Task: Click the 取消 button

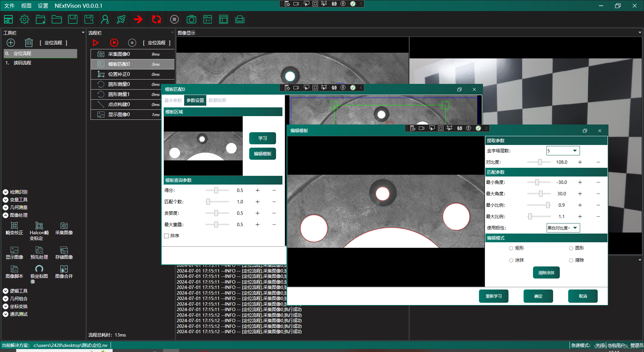Action: pyautogui.click(x=583, y=296)
